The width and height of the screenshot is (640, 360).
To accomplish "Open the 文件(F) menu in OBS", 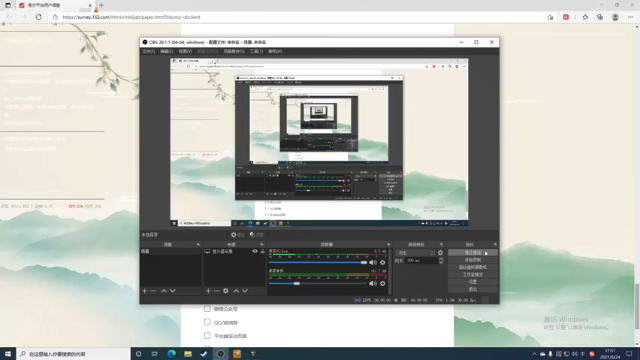I will point(149,51).
